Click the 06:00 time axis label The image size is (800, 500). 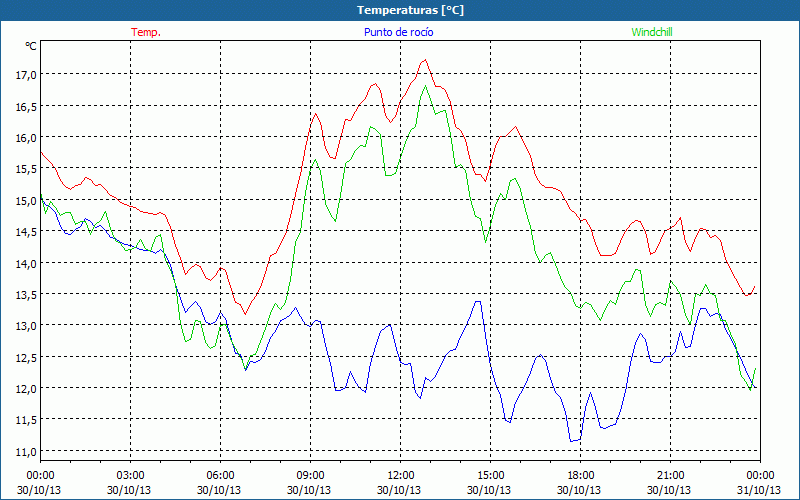[x=220, y=476]
